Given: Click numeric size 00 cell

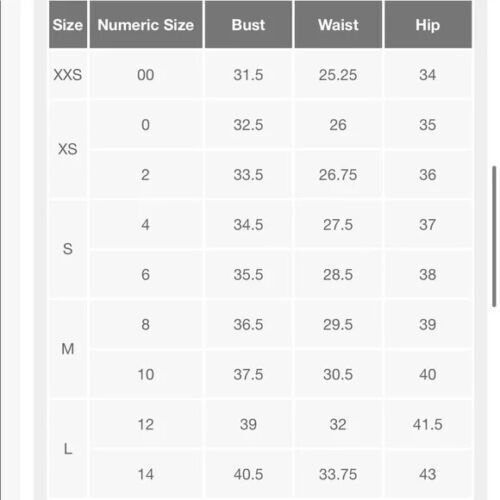Looking at the screenshot, I should (x=146, y=75).
